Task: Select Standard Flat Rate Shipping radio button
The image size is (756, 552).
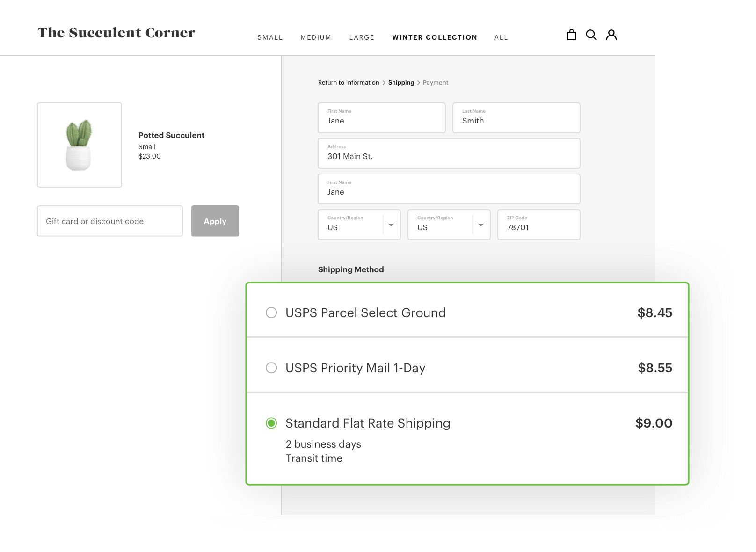Action: click(x=271, y=423)
